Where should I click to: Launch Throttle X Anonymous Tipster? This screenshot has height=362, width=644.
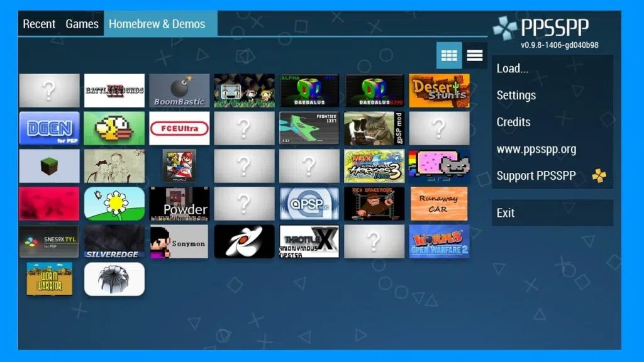tap(309, 242)
